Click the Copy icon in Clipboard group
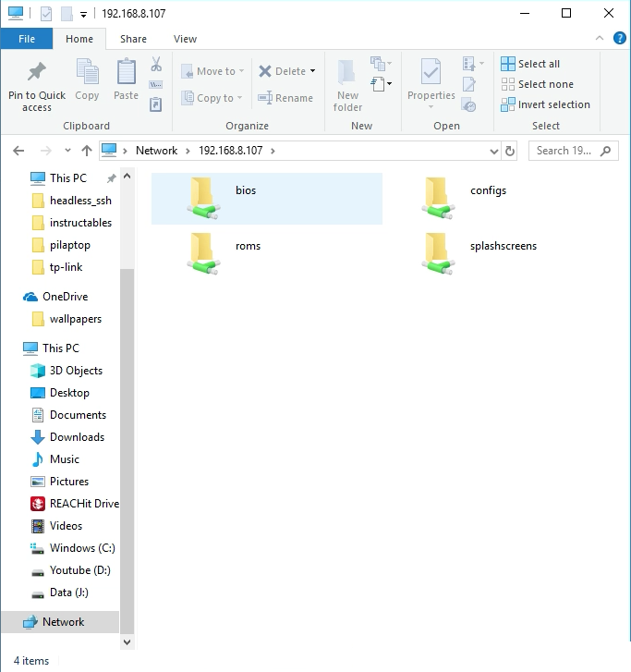This screenshot has height=672, width=631. point(87,71)
